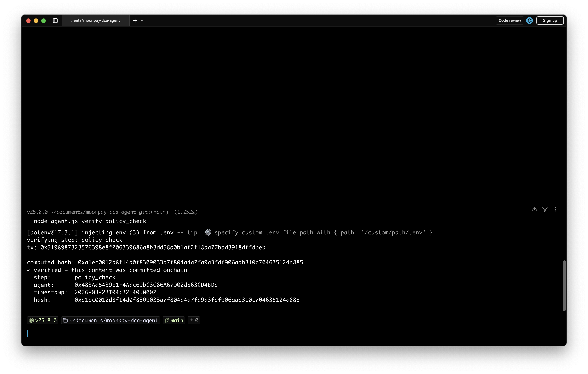Image resolution: width=588 pixels, height=374 pixels.
Task: Maximize the window with the green button
Action: (43, 20)
